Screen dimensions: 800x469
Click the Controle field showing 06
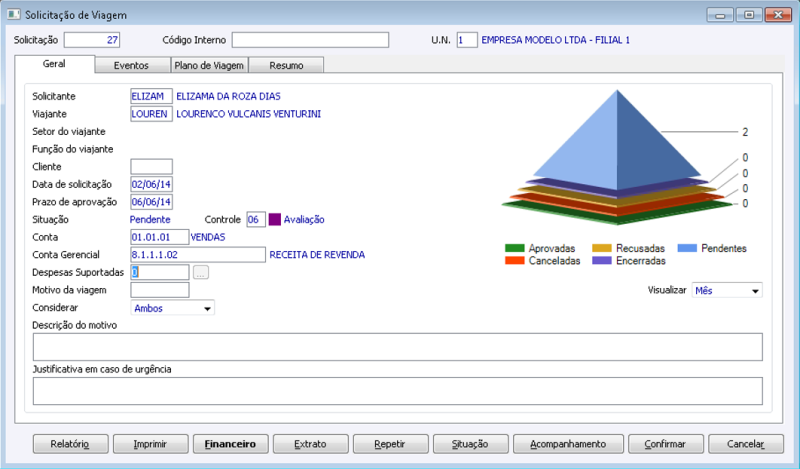pyautogui.click(x=256, y=219)
